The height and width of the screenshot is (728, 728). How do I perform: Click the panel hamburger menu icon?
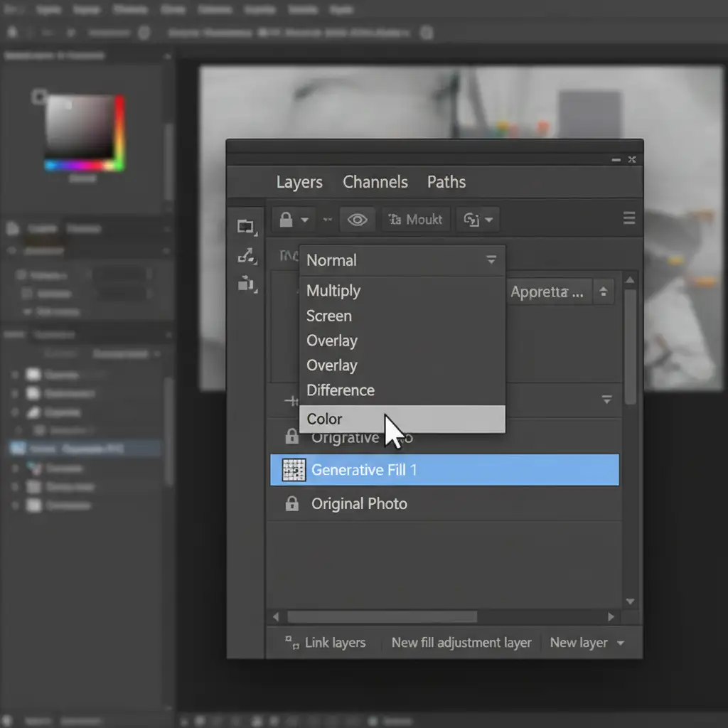click(629, 219)
